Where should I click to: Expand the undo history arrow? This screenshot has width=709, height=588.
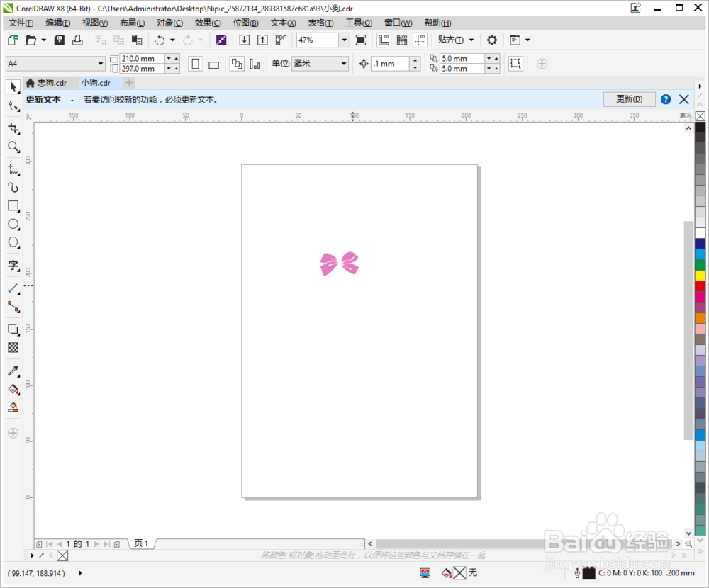(172, 40)
